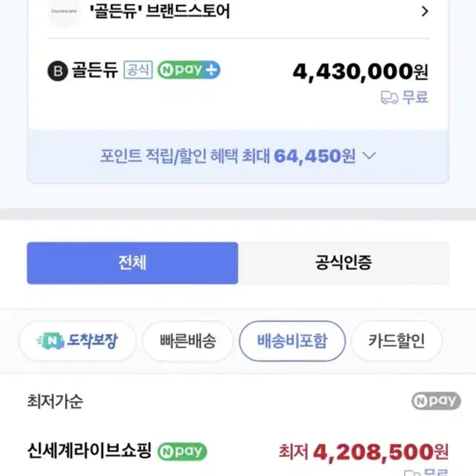The image size is (476, 476).
Task: Toggle the 빠른배송 filter chip
Action: [188, 341]
